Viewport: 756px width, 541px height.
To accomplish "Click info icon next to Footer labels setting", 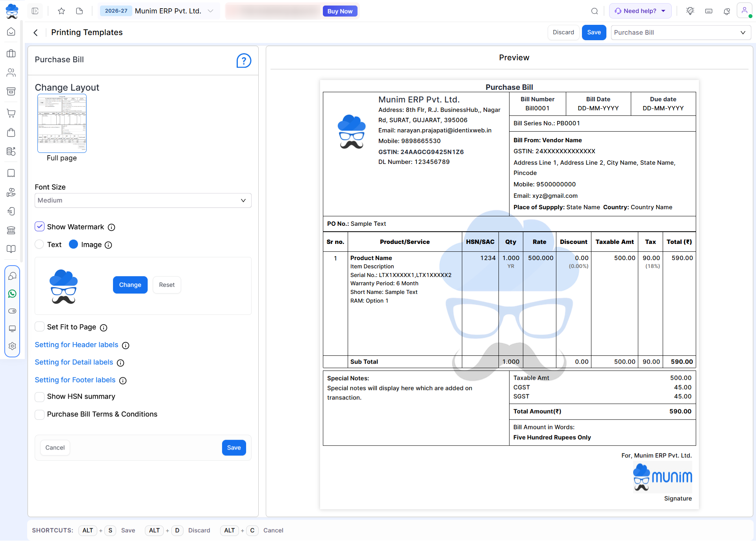I will coord(123,381).
